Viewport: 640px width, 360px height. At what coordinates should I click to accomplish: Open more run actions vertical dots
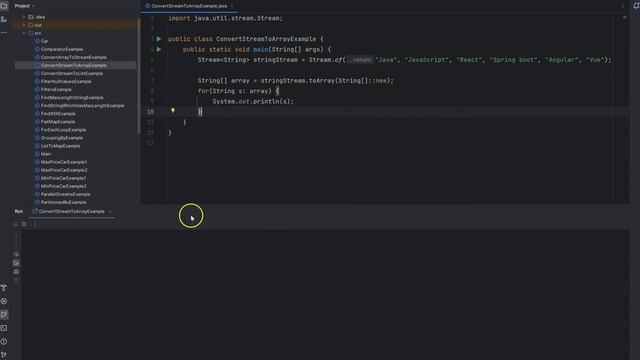coord(35,224)
